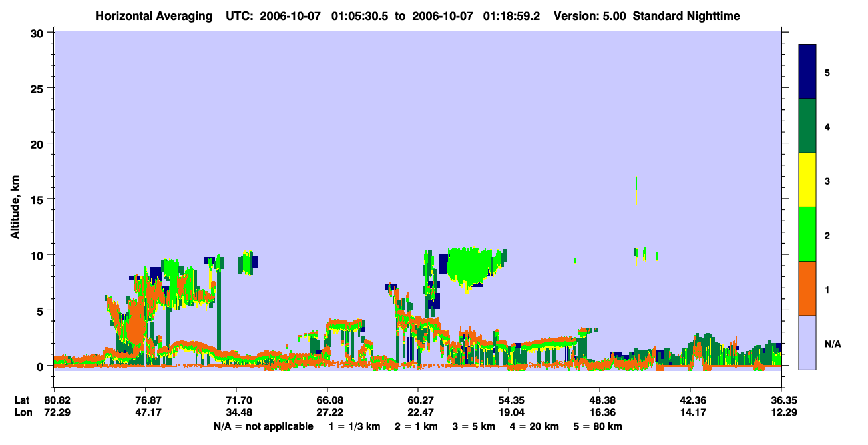The height and width of the screenshot is (445, 868).
Task: Click the lavender N/A color bar segment
Action: click(807, 342)
